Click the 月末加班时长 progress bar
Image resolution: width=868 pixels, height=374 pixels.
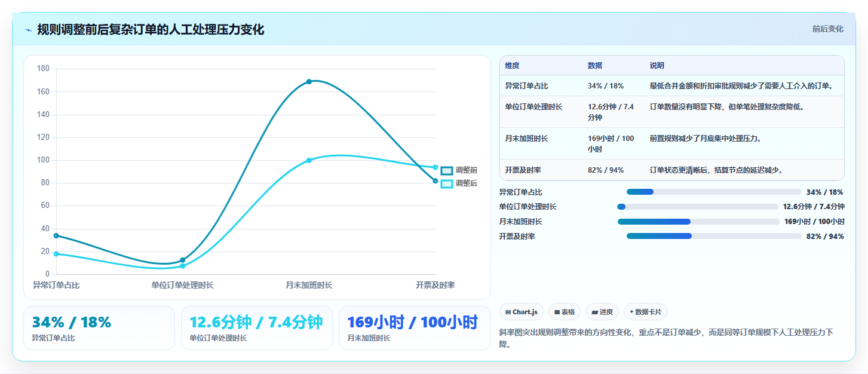click(x=698, y=222)
